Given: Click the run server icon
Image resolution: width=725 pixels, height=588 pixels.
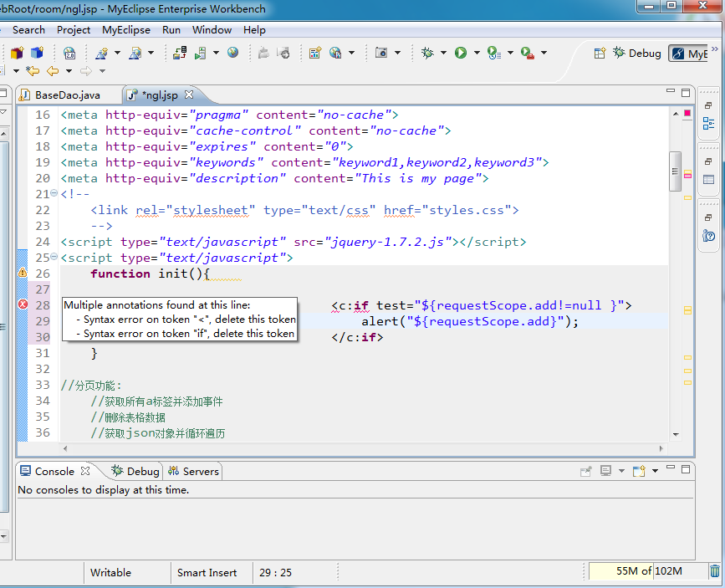Looking at the screenshot, I should point(200,53).
